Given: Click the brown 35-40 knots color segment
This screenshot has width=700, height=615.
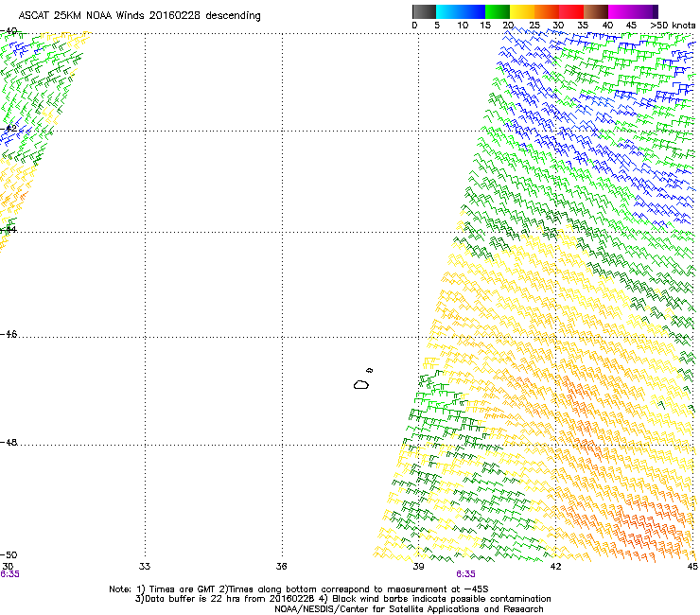Looking at the screenshot, I should pyautogui.click(x=596, y=11).
